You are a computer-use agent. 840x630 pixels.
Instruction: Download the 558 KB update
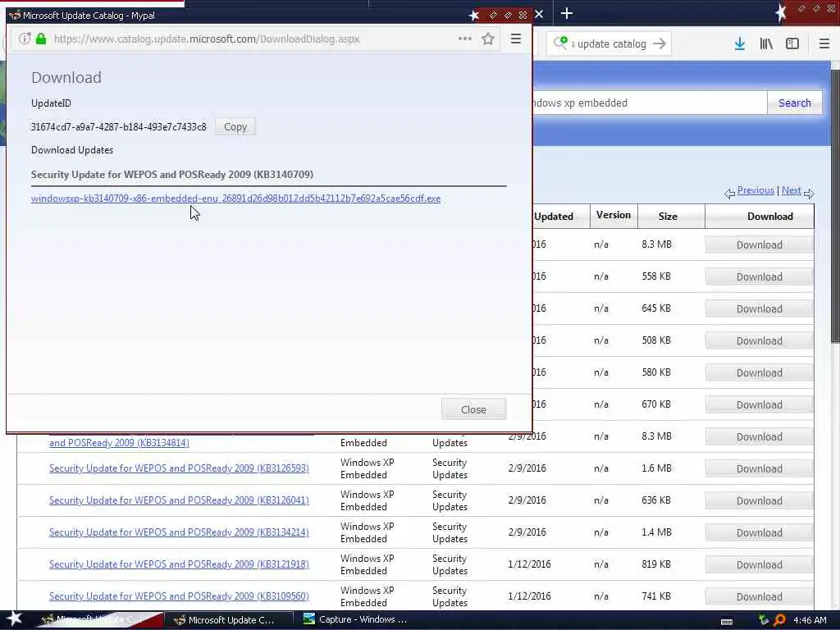tap(759, 277)
